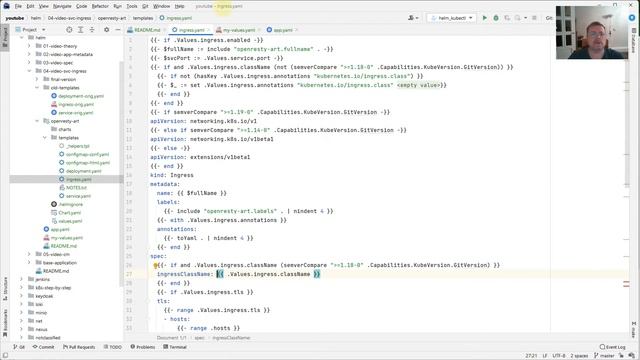Open the Refactor menu
640x360 pixels.
[100, 6]
